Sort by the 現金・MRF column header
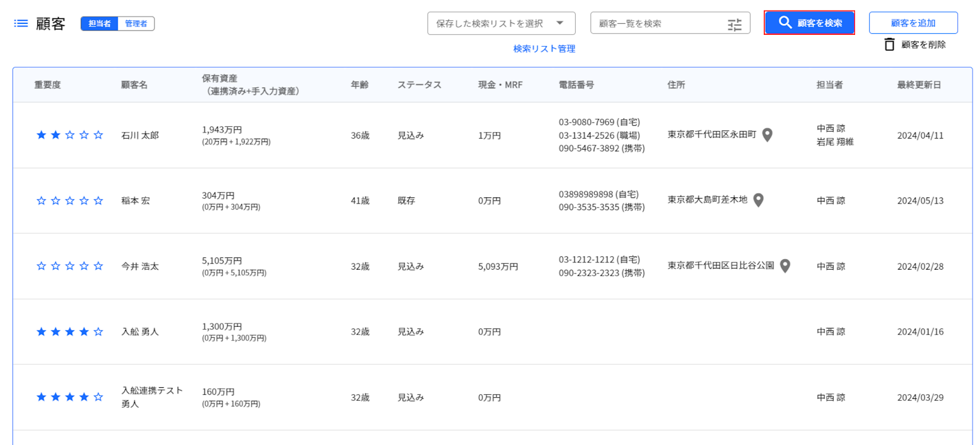980x445 pixels. point(500,85)
